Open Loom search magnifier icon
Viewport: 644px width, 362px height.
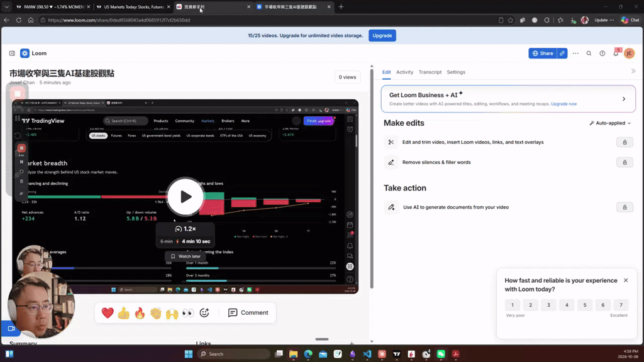(589, 53)
